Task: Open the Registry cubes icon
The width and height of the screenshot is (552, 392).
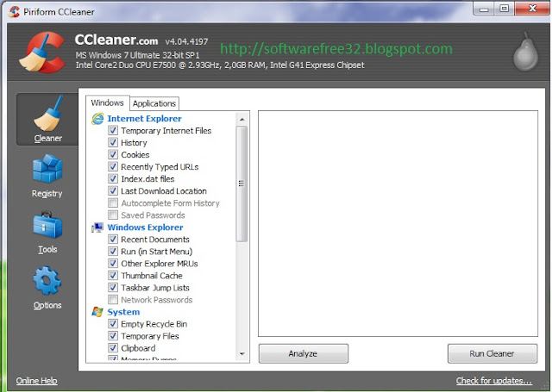Action: [x=47, y=169]
